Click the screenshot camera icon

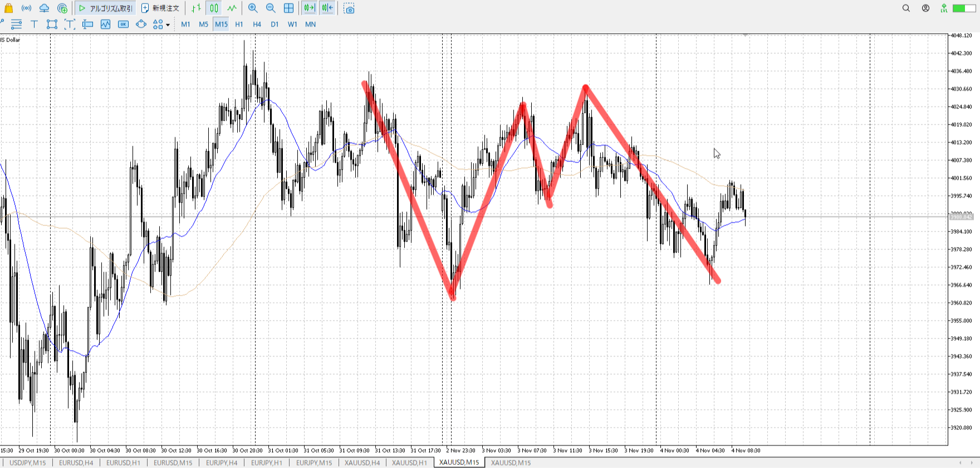point(349,8)
